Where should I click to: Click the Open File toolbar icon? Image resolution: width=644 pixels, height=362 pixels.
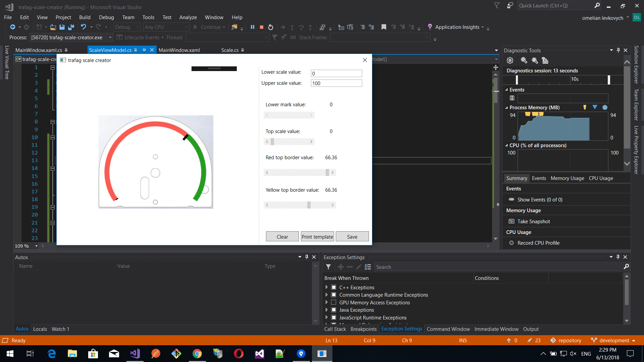point(53,27)
